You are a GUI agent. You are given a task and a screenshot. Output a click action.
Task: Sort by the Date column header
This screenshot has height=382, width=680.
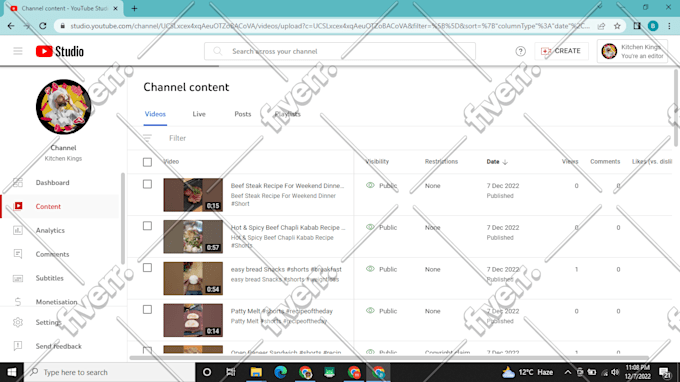point(497,162)
